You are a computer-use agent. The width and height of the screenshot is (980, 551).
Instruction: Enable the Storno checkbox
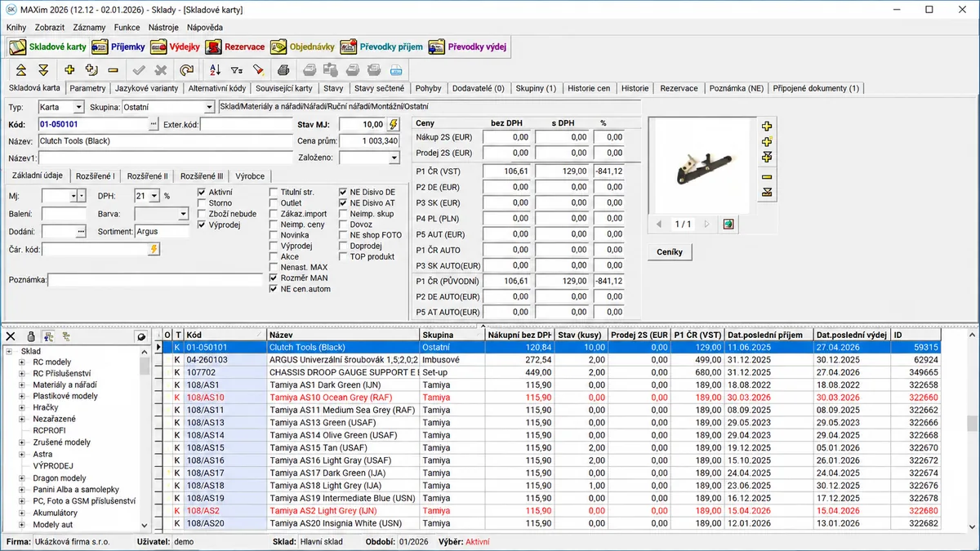coord(202,203)
